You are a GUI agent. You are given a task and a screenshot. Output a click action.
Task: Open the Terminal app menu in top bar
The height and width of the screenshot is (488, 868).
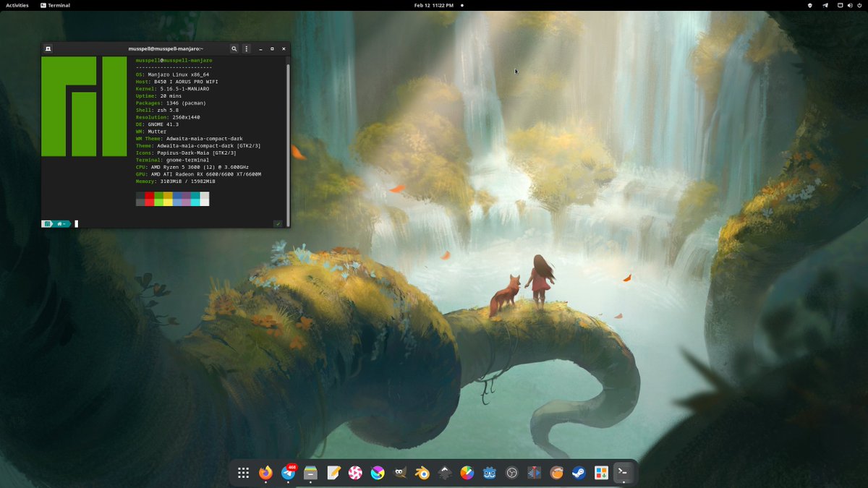pyautogui.click(x=55, y=5)
